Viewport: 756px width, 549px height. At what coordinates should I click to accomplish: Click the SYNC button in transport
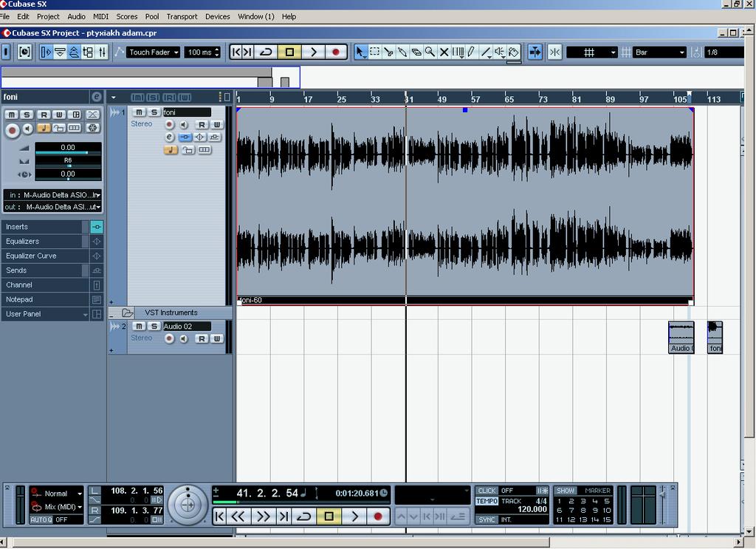pyautogui.click(x=487, y=519)
